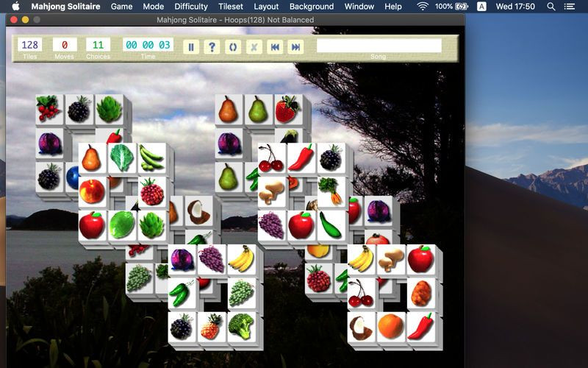Select the orange fruit tile
588x368 pixels.
click(x=391, y=327)
